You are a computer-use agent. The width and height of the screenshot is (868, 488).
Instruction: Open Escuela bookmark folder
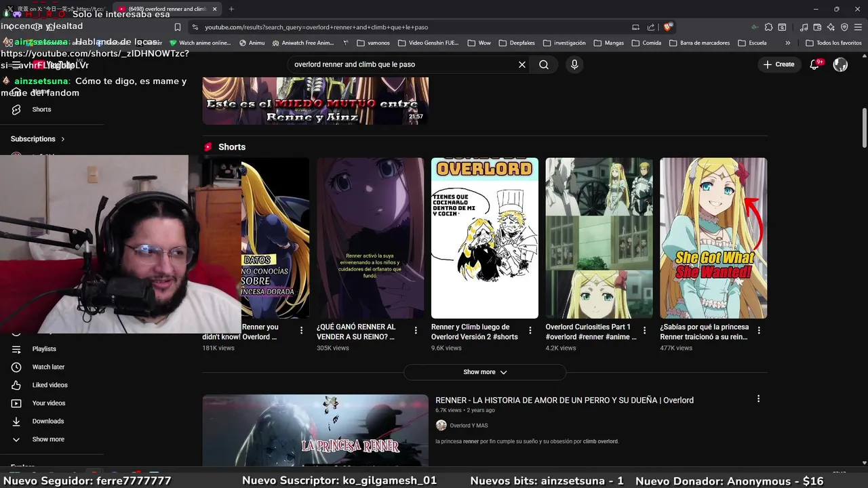(x=752, y=43)
